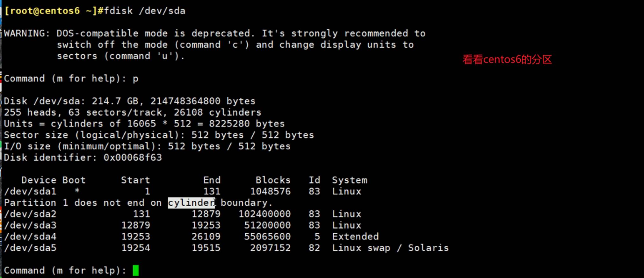Viewport: 644px width, 278px height.
Task: Click the "System" column header
Action: click(x=350, y=180)
